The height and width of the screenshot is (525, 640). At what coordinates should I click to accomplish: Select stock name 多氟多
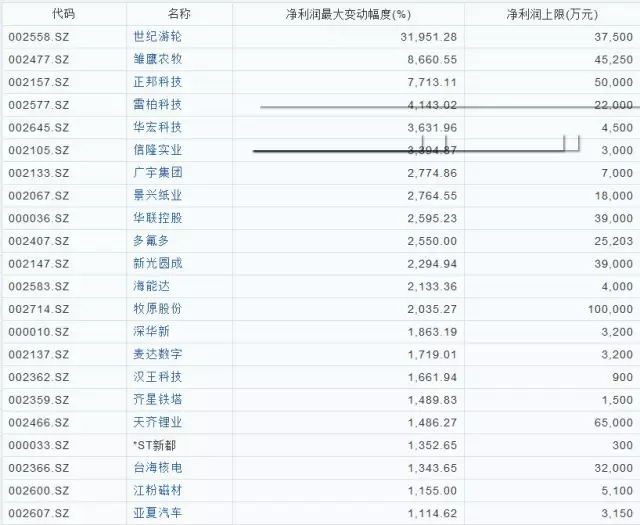coord(152,240)
